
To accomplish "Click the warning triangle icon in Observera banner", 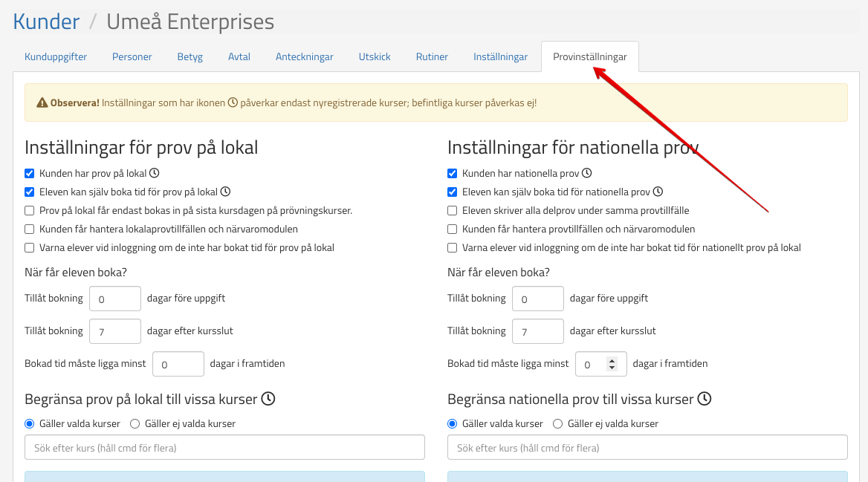I will [43, 102].
